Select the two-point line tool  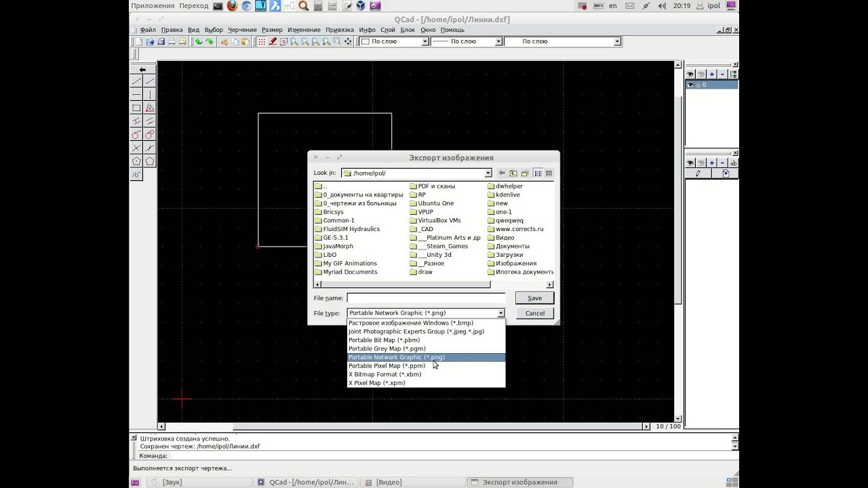coord(136,81)
